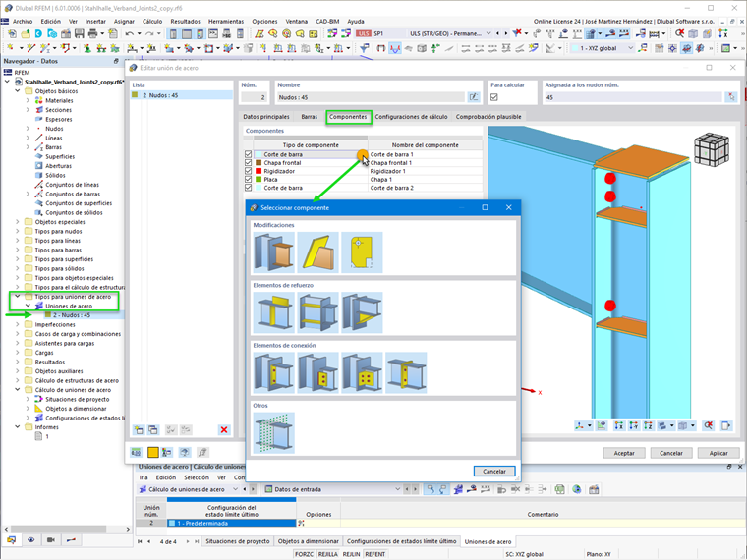Screen dimensions: 747x560
Task: Open the Datos de entrada dropdown
Action: tap(397, 489)
